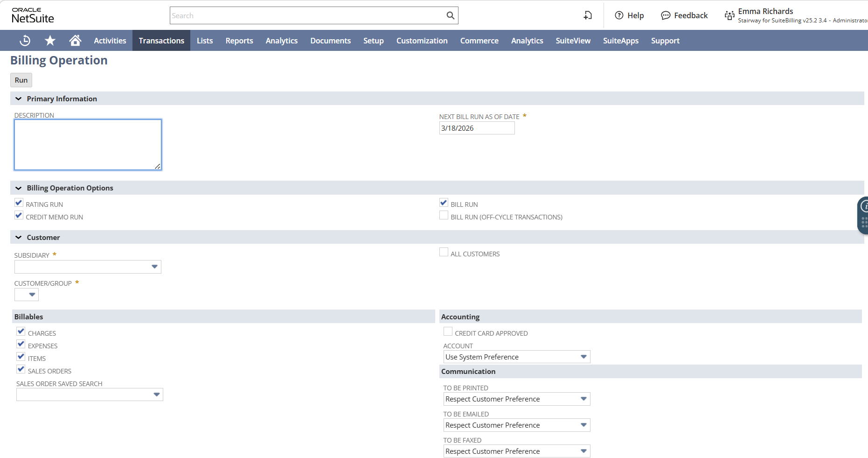Click the Feedback speech bubble icon
The image size is (868, 458).
click(x=666, y=15)
